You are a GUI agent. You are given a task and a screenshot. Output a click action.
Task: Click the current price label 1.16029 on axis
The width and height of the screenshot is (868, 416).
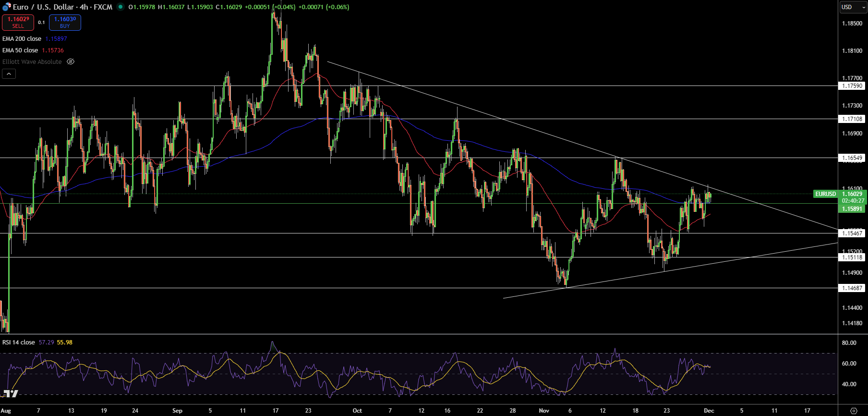click(x=852, y=194)
